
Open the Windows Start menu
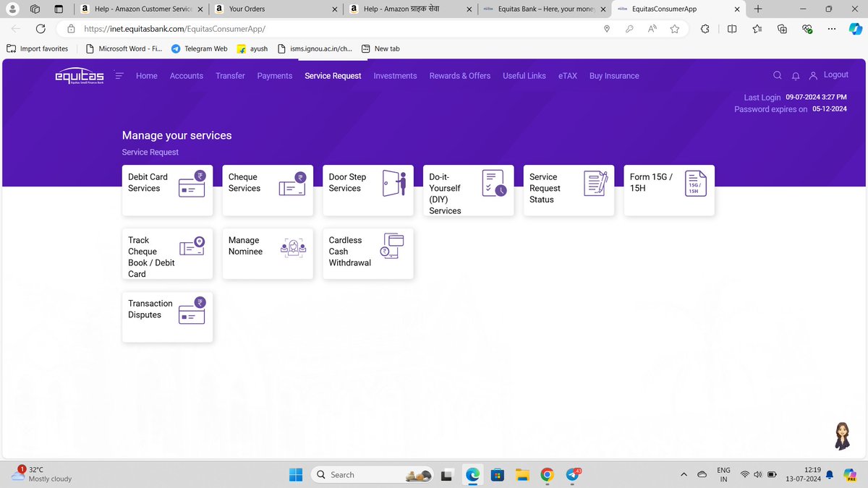click(x=296, y=475)
